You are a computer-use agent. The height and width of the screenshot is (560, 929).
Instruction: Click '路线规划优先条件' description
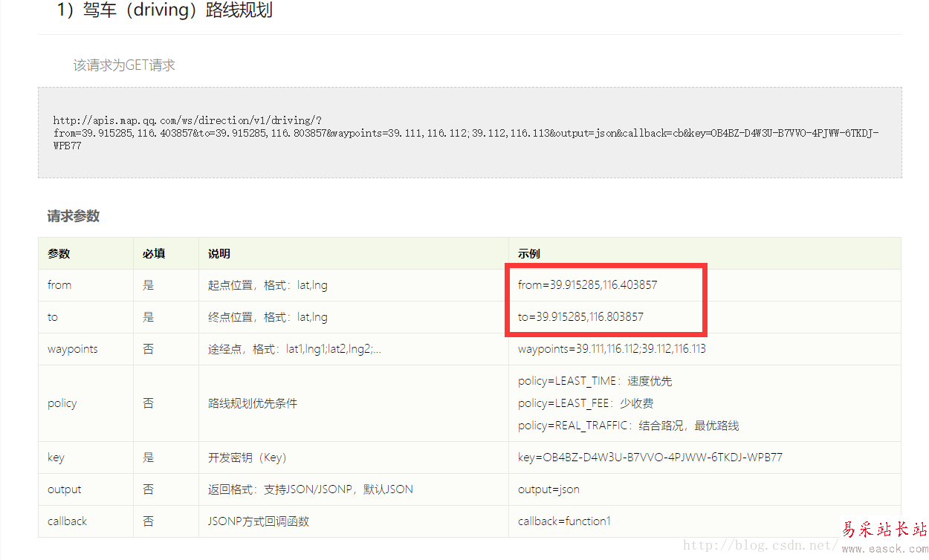click(x=253, y=403)
